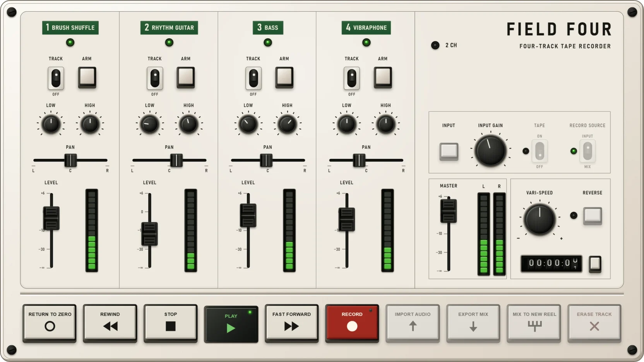Screen dimensions: 644x362
Task: Toggle the Reverse button
Action: click(593, 216)
